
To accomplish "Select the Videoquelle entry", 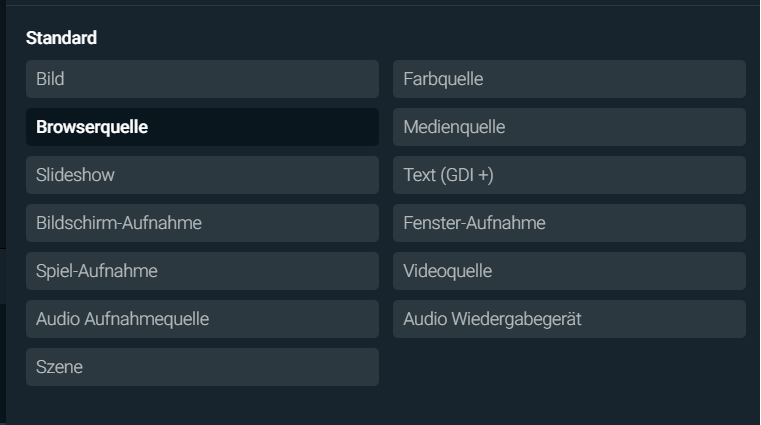I will tap(569, 271).
